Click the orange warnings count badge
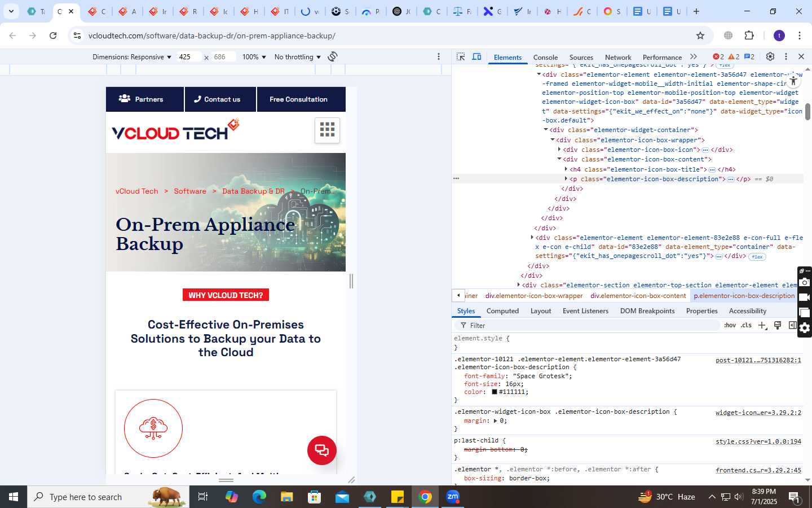This screenshot has width=812, height=508. [734, 56]
